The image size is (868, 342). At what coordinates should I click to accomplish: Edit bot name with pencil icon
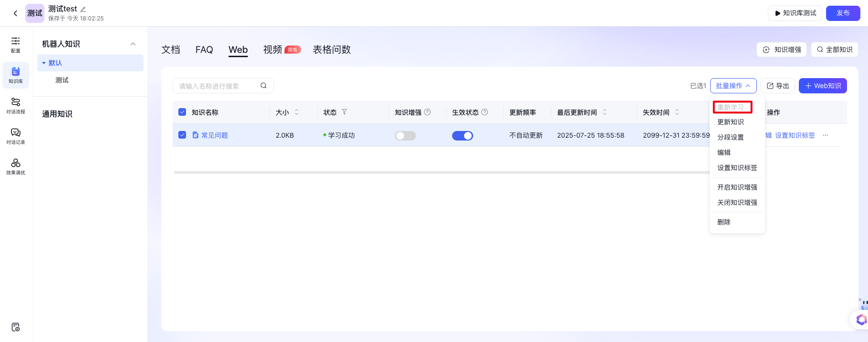coord(83,9)
